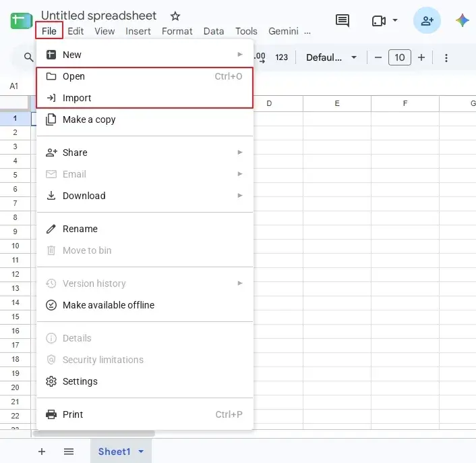Open the View menu

[105, 31]
